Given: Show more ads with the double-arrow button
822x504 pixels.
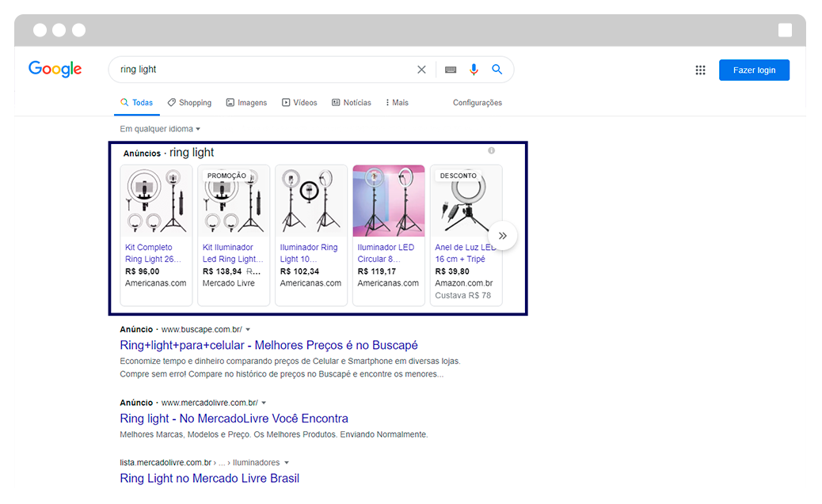Looking at the screenshot, I should [503, 236].
